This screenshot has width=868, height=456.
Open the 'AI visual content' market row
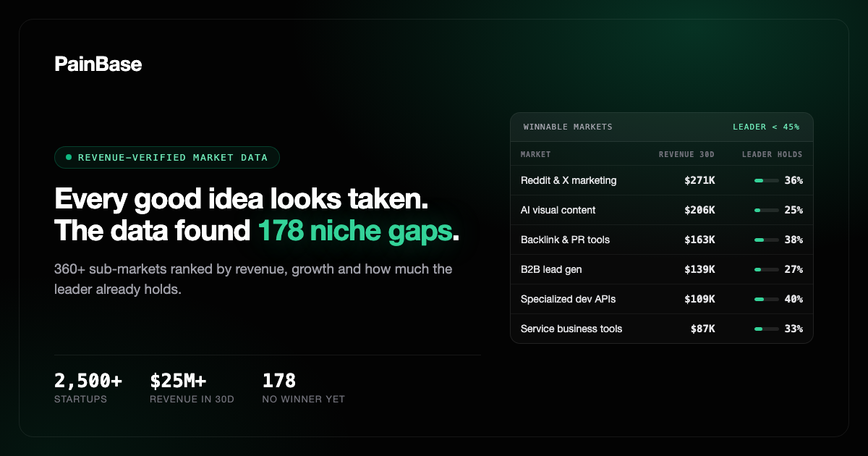(x=662, y=210)
